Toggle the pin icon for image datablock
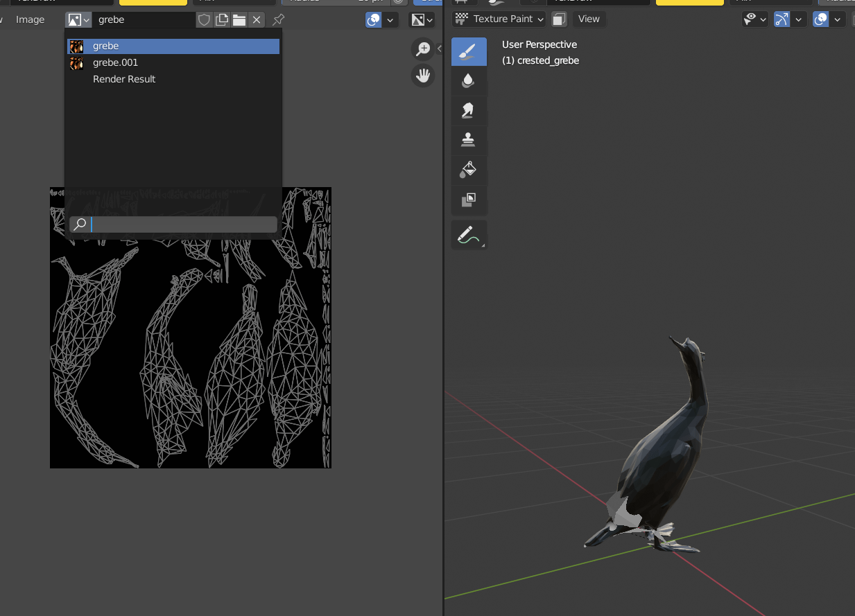The width and height of the screenshot is (855, 616). [x=277, y=19]
